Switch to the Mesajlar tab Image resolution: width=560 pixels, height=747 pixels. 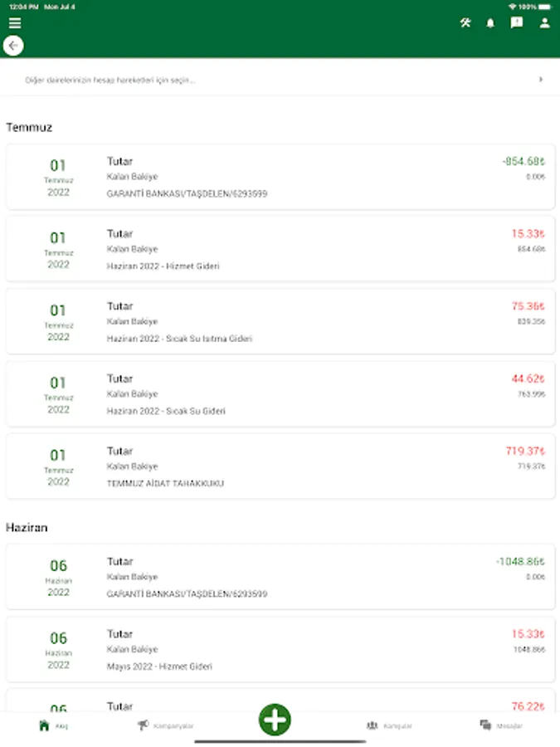501,725
